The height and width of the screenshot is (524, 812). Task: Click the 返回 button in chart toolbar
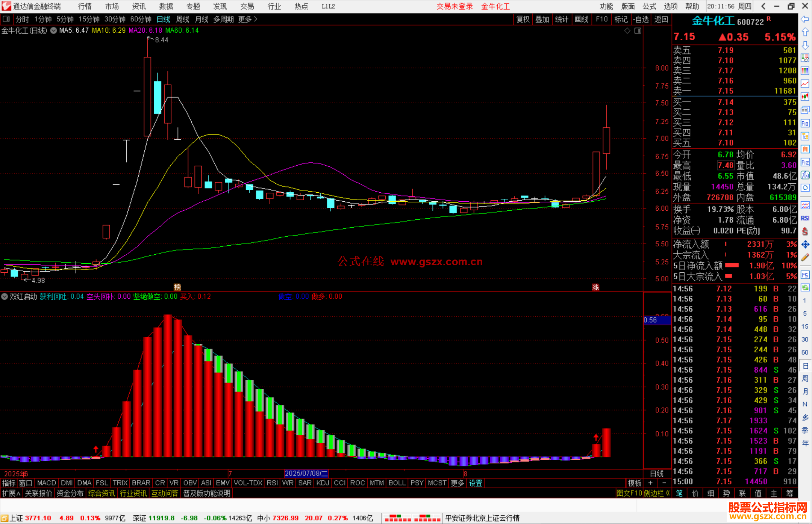pos(661,19)
